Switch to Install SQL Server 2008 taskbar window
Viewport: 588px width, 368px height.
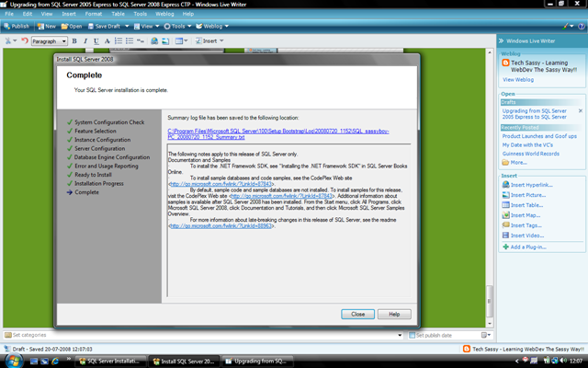click(x=184, y=362)
